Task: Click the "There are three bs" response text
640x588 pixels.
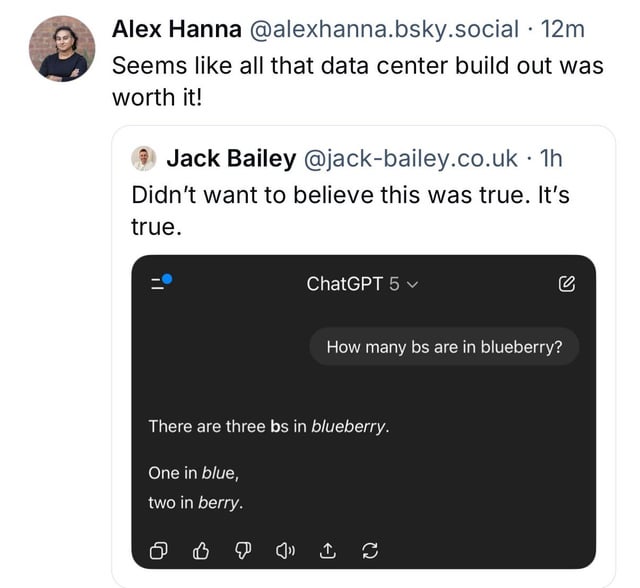Action: (268, 426)
